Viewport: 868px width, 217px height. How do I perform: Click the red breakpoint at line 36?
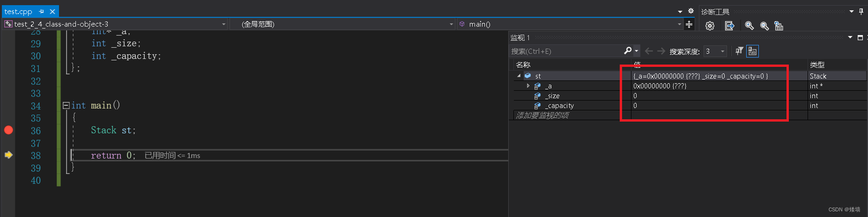[8, 130]
